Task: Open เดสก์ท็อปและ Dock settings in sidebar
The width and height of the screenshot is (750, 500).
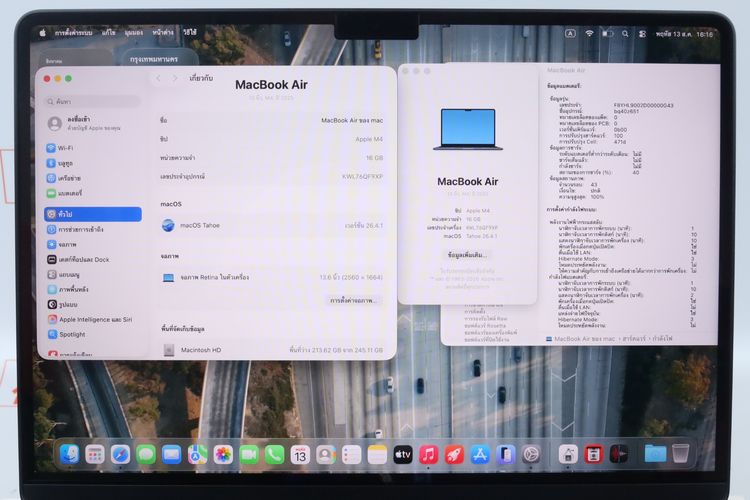Action: 93,259
